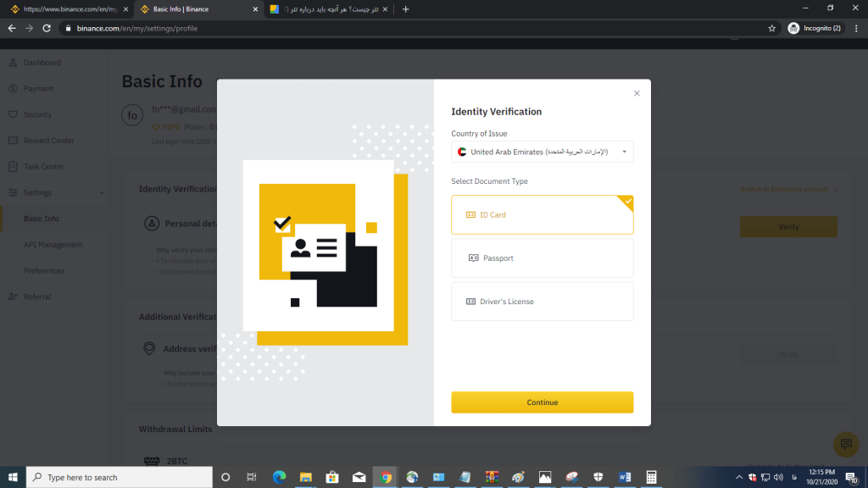This screenshot has width=868, height=488.
Task: Click the Referral sidebar icon
Action: pos(13,297)
